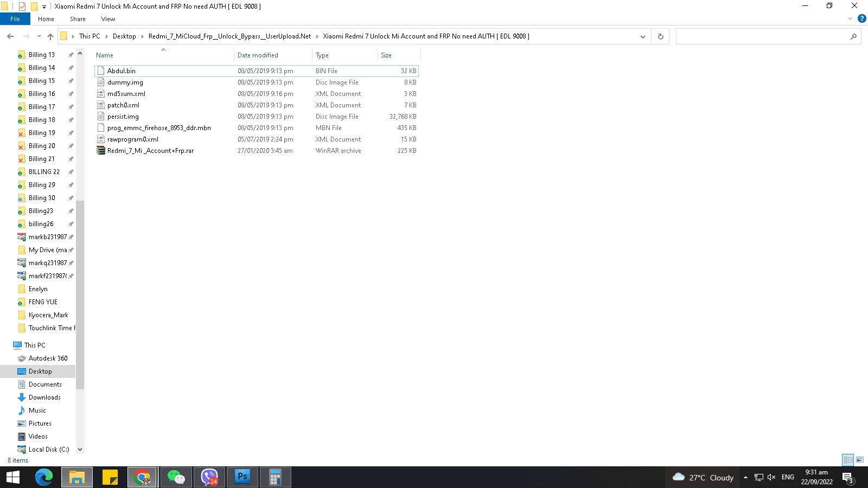Image resolution: width=868 pixels, height=488 pixels.
Task: Open the Action Center notifications
Action: (x=848, y=478)
